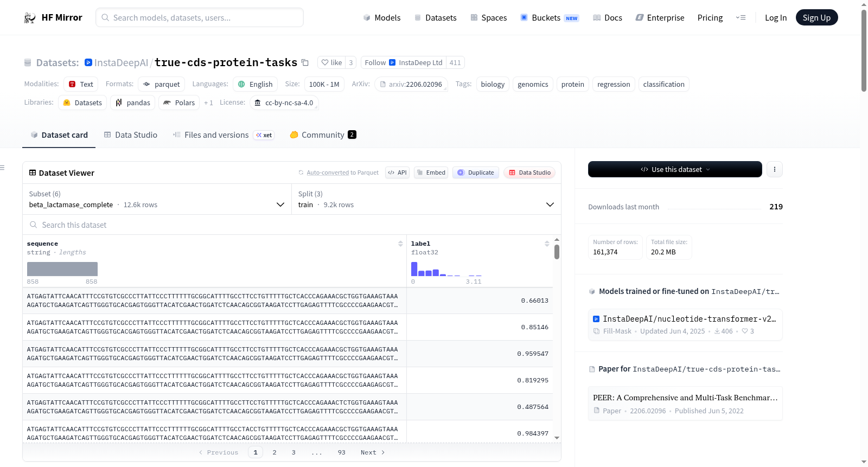Expand the Use this dataset dropdown
The width and height of the screenshot is (868, 467).
(675, 169)
